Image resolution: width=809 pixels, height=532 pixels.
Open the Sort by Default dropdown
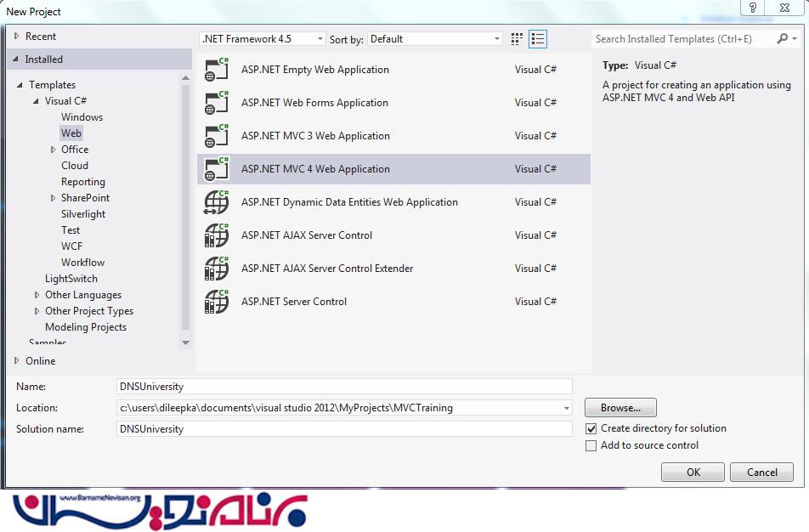435,39
